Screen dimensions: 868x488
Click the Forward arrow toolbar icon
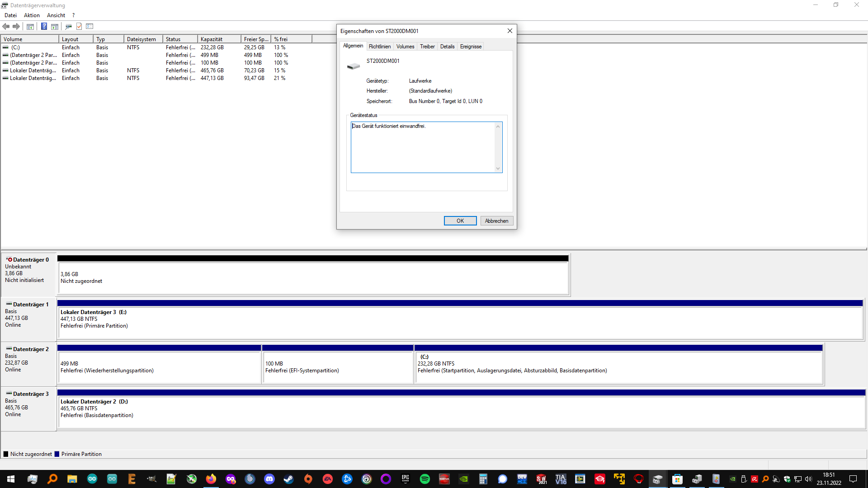(x=16, y=26)
